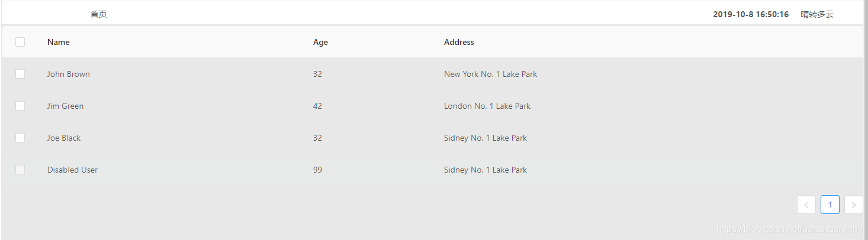
Task: Click the Age column header
Action: [320, 42]
